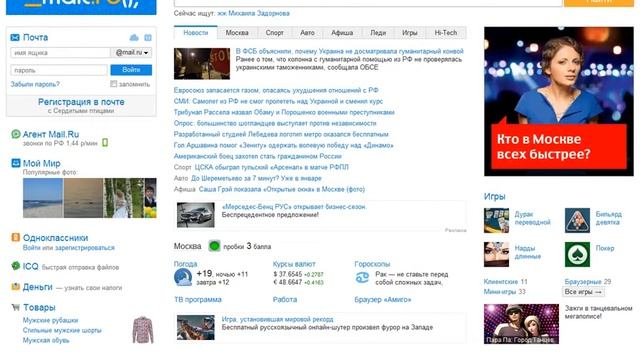This screenshot has width=640, height=360.
Task: Click the ICQ flower icon
Action: tap(16, 266)
